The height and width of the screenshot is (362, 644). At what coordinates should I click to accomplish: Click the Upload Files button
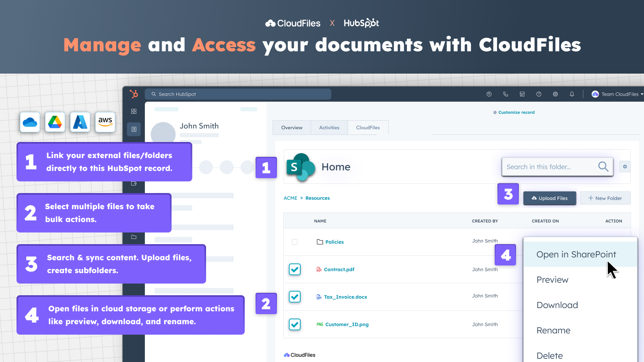click(x=549, y=198)
